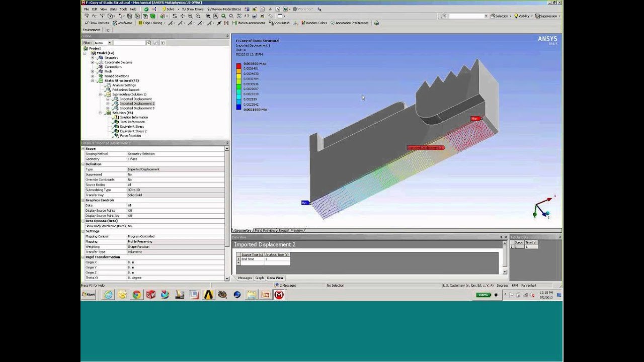This screenshot has width=644, height=362.
Task: Click the Mapping Control value Program Controlled
Action: point(176,236)
